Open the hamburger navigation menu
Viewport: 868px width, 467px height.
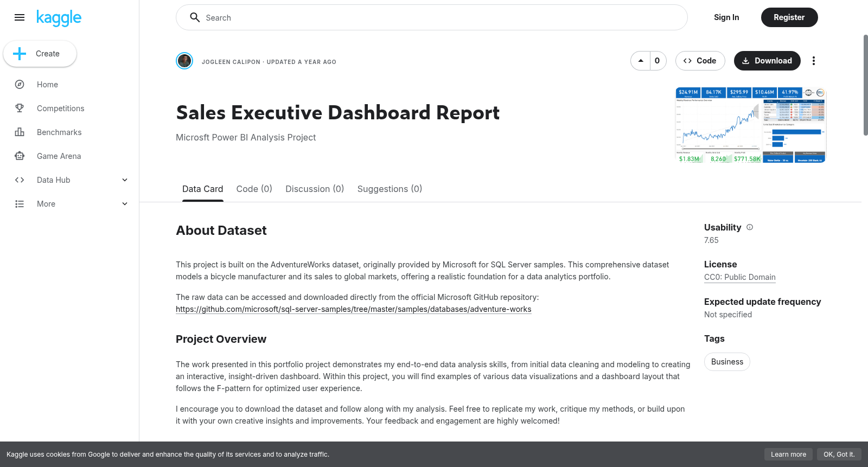20,17
